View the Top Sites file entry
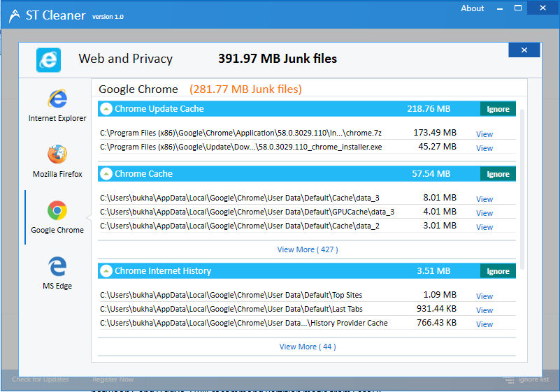Screen dimensions: 560x392 [484, 296]
